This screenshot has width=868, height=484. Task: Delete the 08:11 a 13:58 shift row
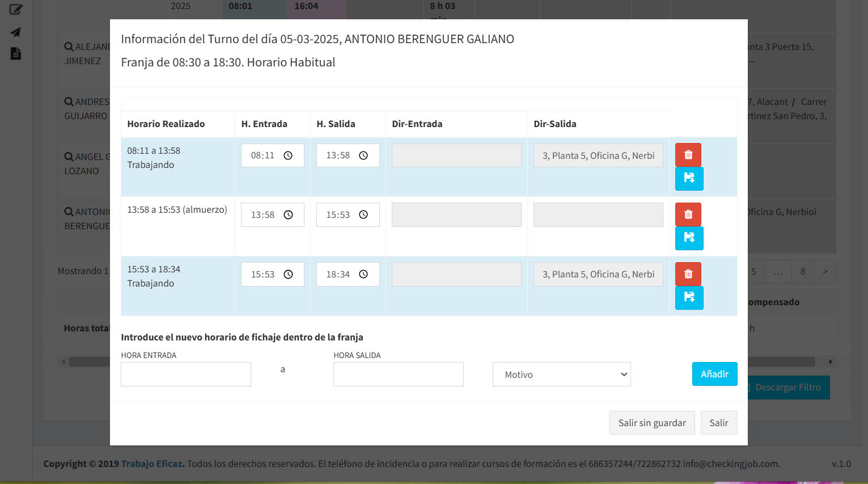click(688, 155)
